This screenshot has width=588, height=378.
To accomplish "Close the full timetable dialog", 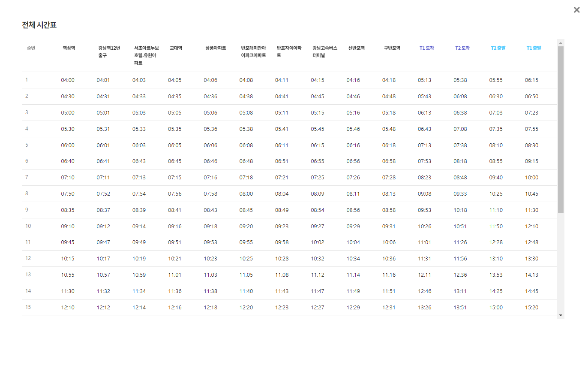I will pos(576,10).
